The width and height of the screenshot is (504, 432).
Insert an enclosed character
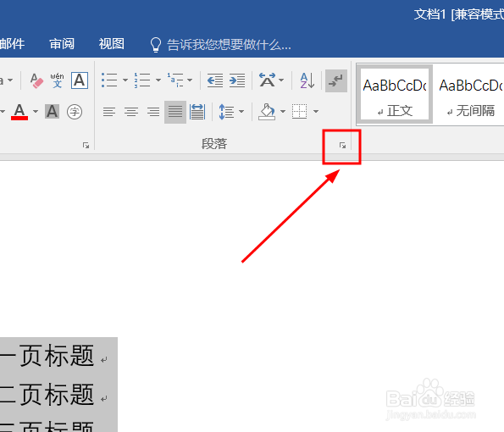[75, 112]
